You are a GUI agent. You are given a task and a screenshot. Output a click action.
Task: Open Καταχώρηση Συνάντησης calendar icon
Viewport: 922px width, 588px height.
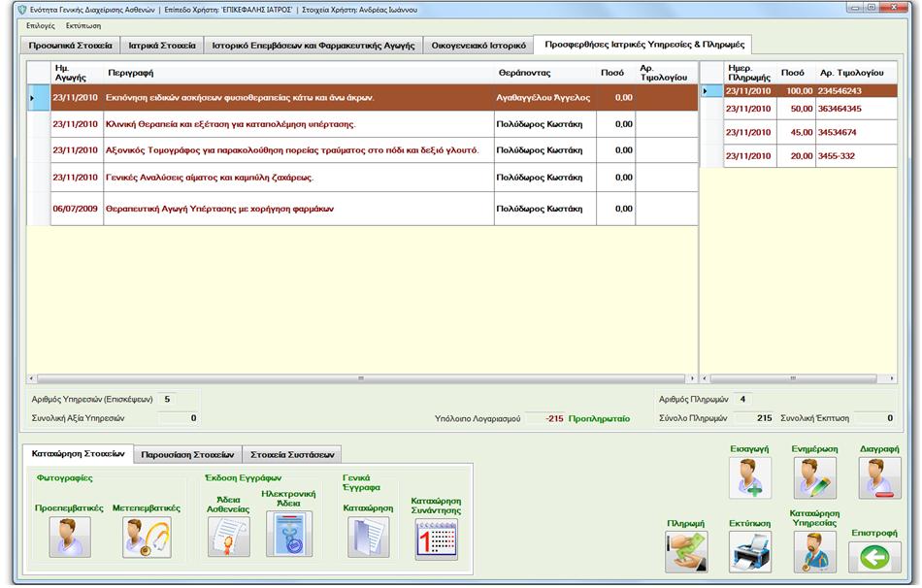tap(436, 539)
